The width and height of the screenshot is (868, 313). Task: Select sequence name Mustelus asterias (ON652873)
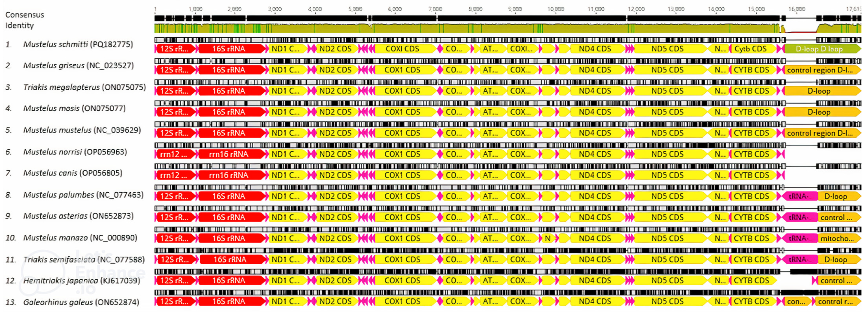78,216
